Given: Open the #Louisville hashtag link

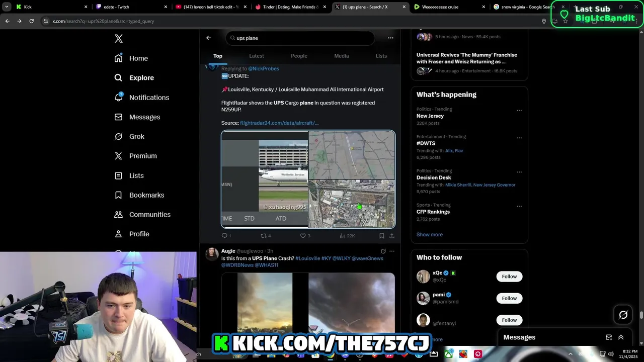Looking at the screenshot, I should (307, 258).
